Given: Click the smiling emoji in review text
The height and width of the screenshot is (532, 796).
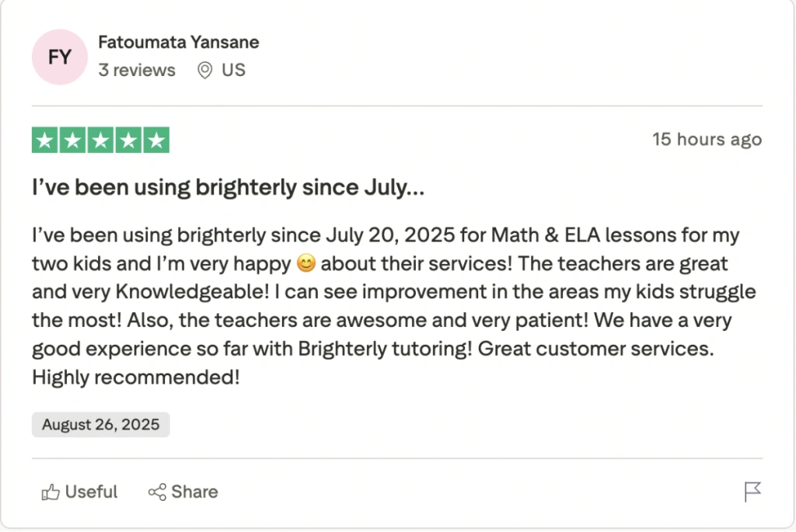Looking at the screenshot, I should [306, 264].
